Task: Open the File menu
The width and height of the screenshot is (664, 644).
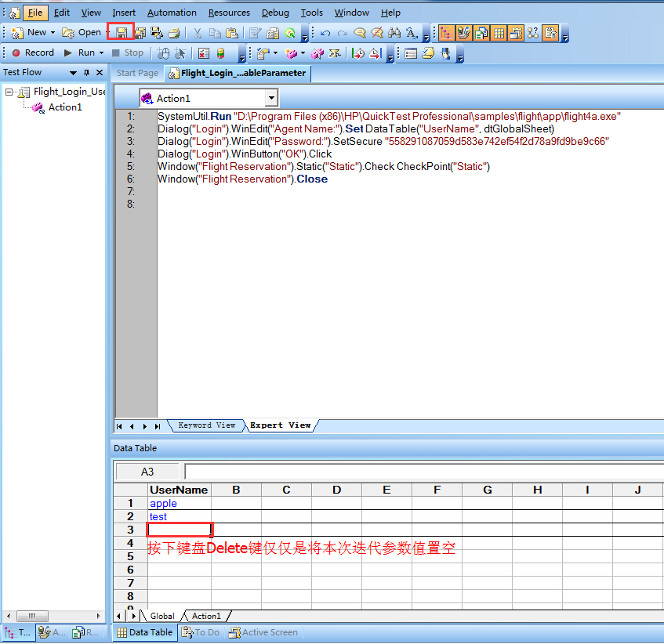Action: click(34, 13)
